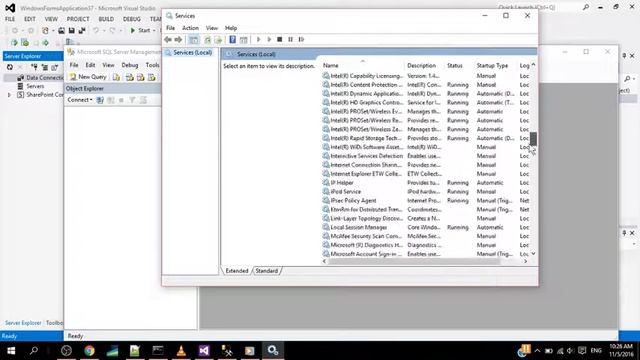
Task: Click the vertical scrollbar thumb in services list
Action: [x=533, y=138]
